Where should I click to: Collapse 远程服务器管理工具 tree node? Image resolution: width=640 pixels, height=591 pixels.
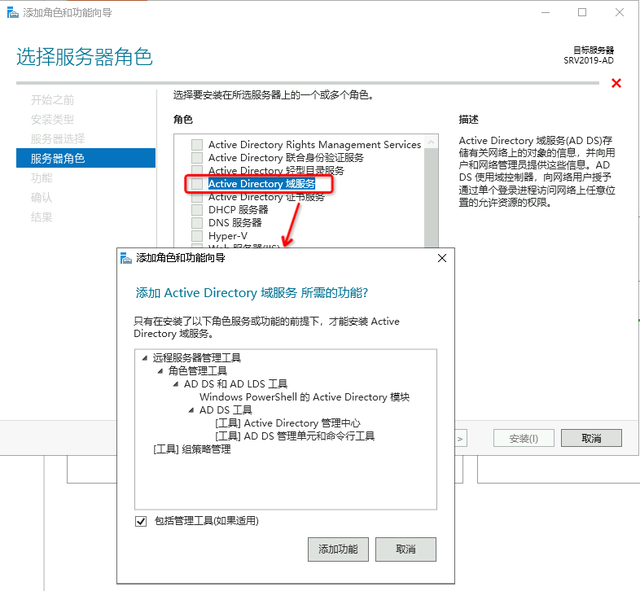coord(144,358)
